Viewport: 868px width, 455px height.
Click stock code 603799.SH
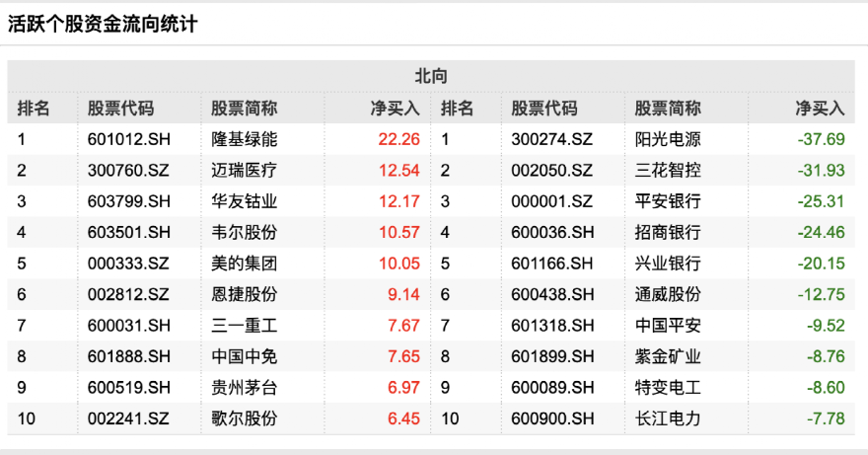pyautogui.click(x=129, y=201)
